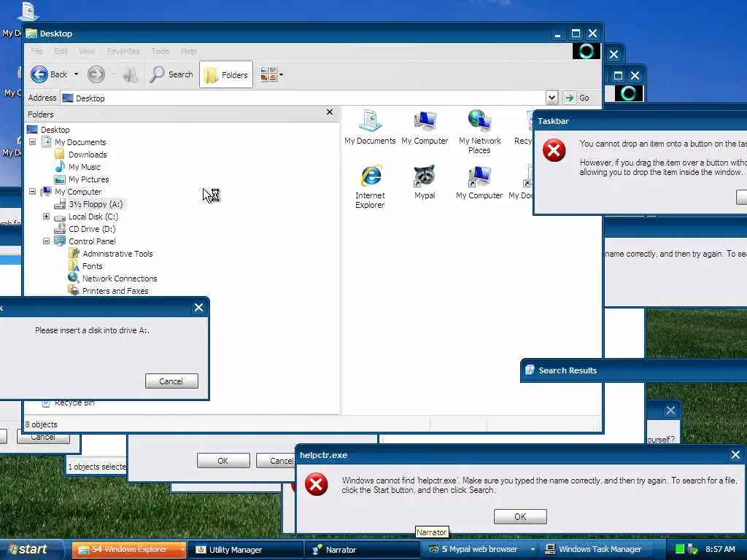This screenshot has width=747, height=560.
Task: Select the My Documents icon in file pane
Action: tap(370, 127)
